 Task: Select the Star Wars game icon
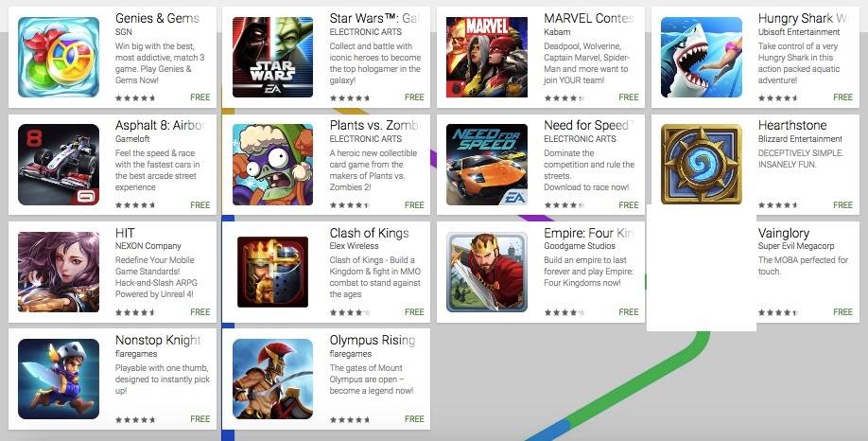point(273,57)
